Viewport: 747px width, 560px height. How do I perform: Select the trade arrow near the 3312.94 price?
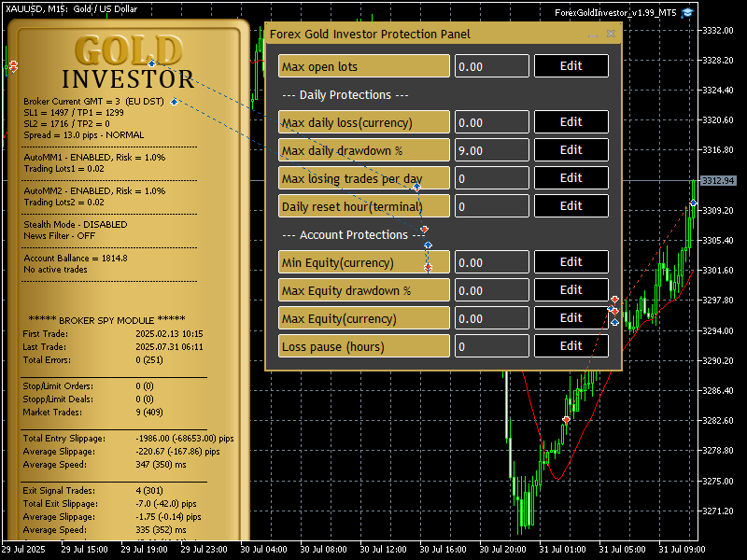pos(693,203)
